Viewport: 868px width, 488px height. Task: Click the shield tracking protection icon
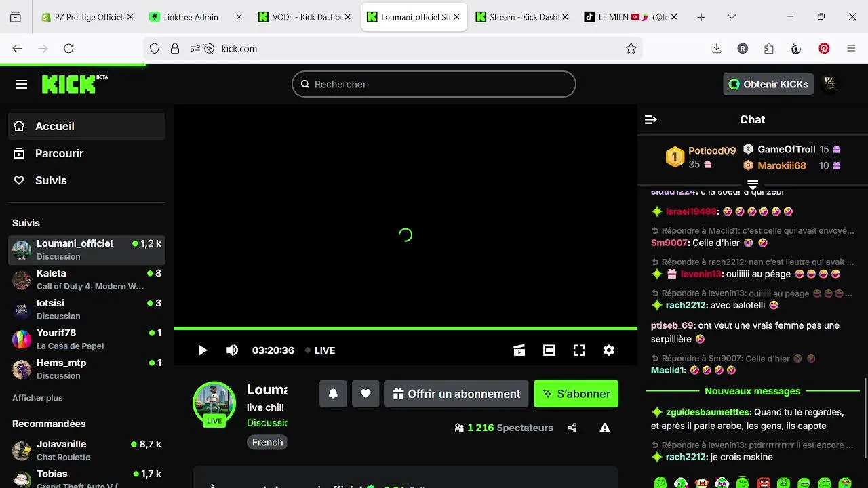click(155, 48)
